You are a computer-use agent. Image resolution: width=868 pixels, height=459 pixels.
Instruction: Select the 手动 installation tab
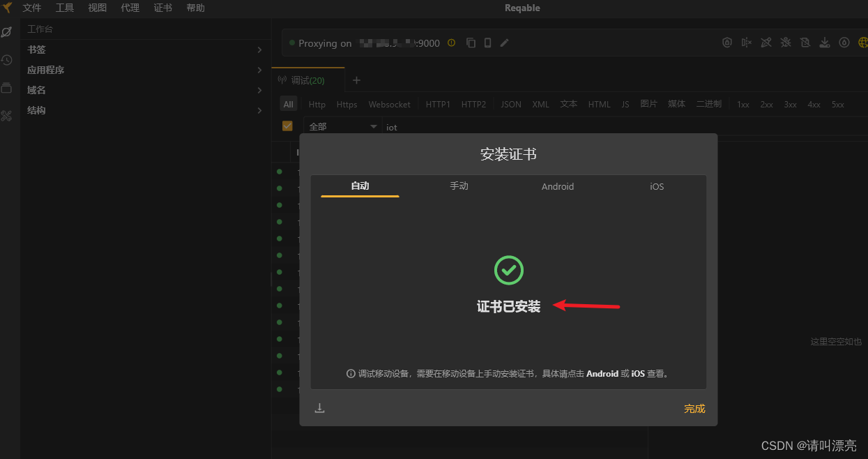click(x=459, y=186)
